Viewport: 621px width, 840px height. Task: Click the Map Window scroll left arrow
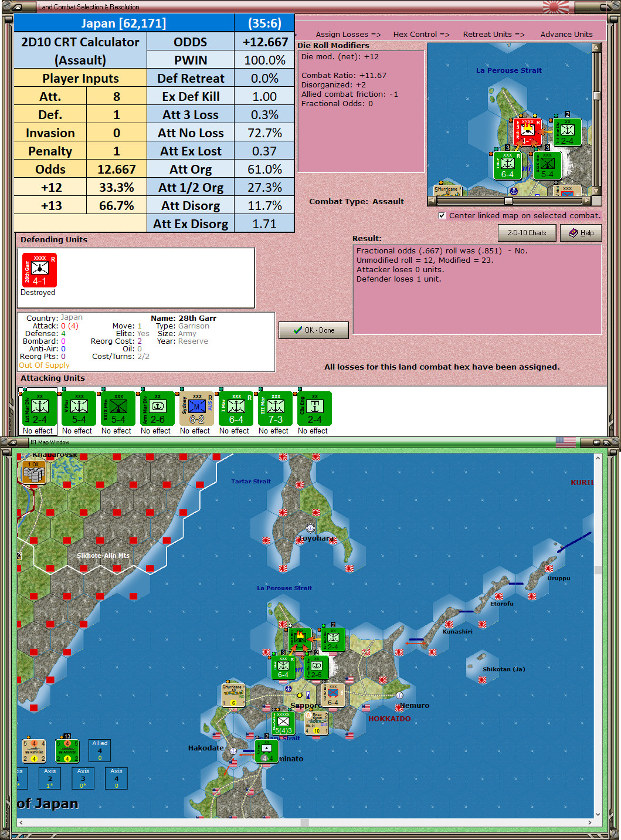[21, 822]
